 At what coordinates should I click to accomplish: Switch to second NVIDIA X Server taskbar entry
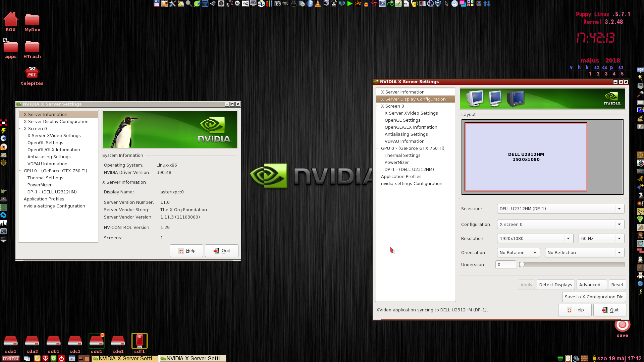tap(193, 358)
